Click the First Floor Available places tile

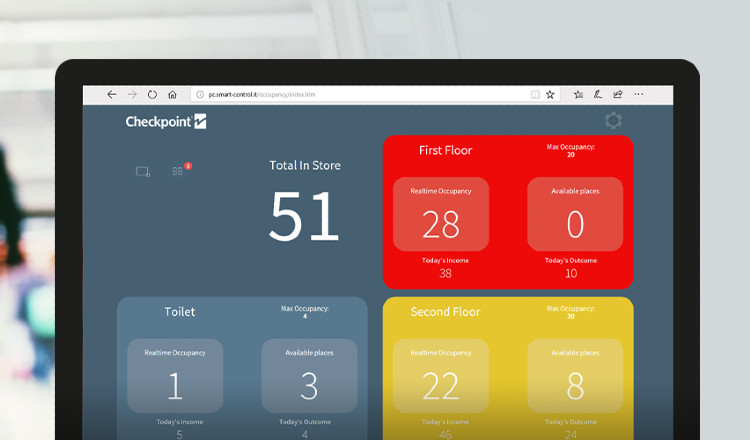pos(575,214)
